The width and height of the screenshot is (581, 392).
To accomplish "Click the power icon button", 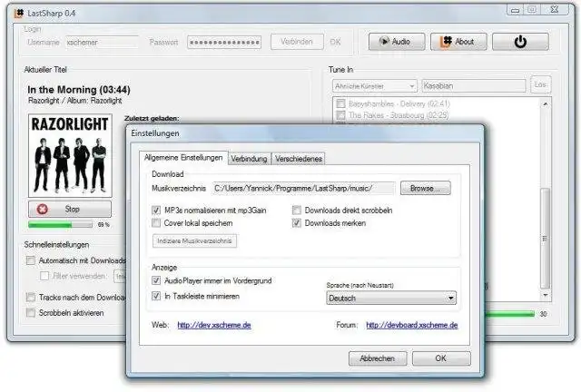I will [x=520, y=42].
